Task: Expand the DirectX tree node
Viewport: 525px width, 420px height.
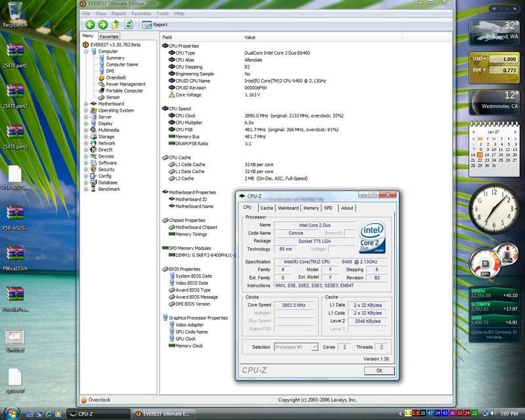Action: click(86, 150)
